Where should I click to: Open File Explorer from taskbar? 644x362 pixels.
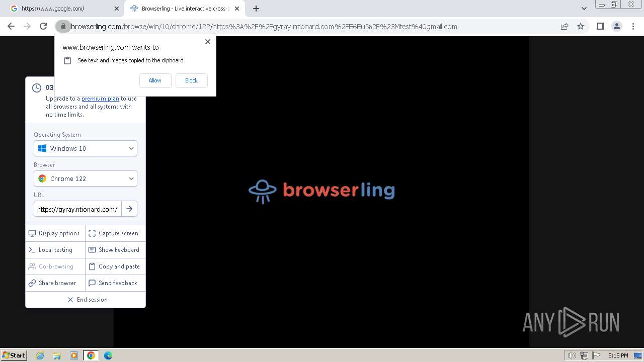click(57, 355)
